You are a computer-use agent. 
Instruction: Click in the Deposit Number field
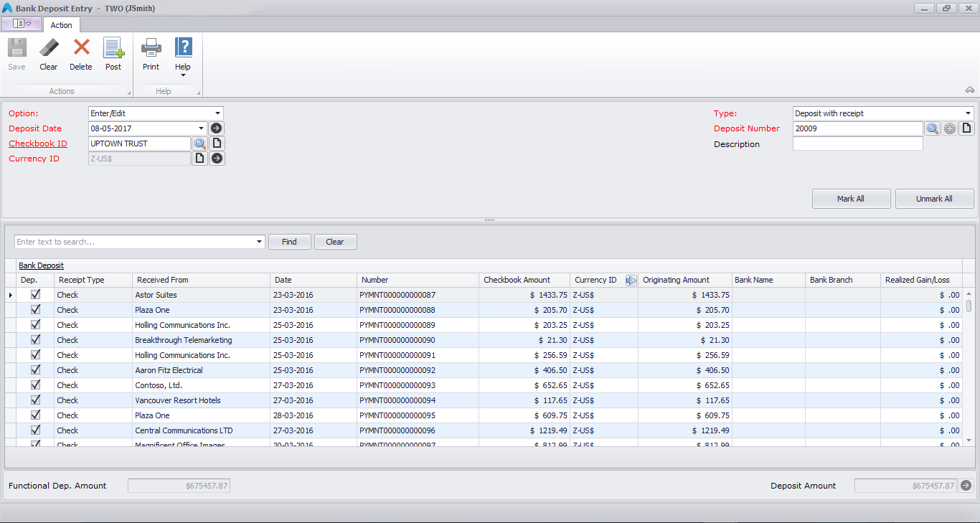click(857, 128)
